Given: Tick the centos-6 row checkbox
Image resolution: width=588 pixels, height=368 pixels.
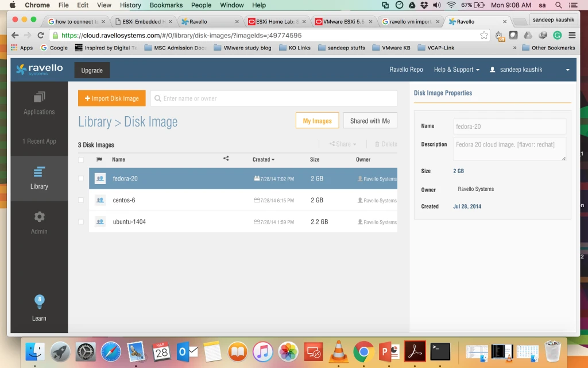Looking at the screenshot, I should click(80, 200).
